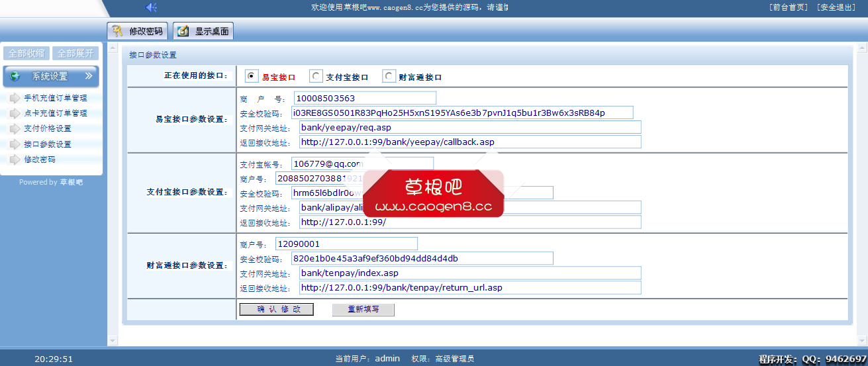Select the 财富通接口 radio button
This screenshot has width=868, height=366.
pos(389,76)
